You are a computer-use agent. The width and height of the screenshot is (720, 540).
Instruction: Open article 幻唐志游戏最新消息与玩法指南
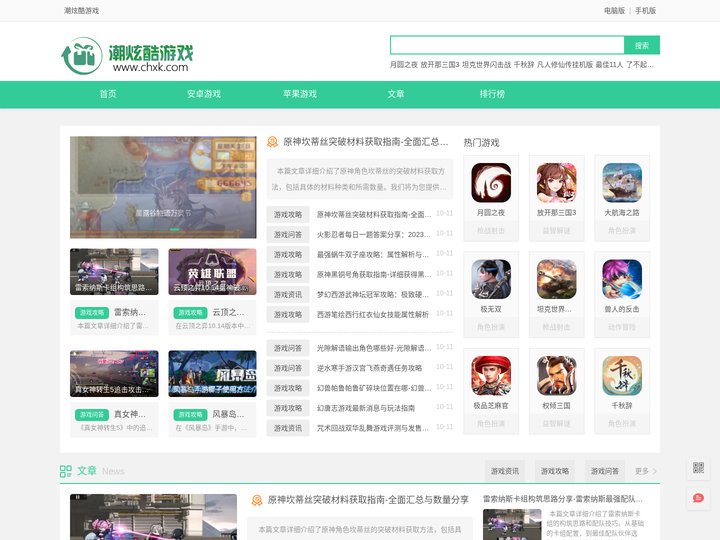(x=366, y=408)
